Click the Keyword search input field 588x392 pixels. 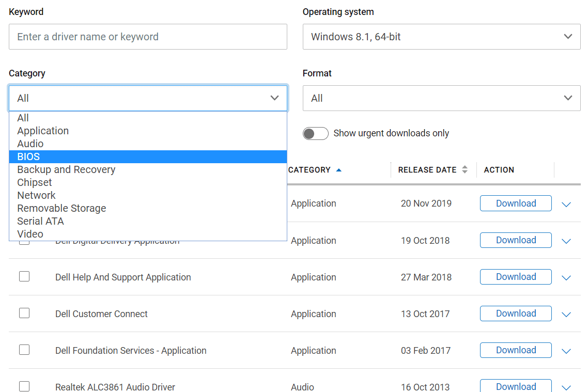pos(148,37)
